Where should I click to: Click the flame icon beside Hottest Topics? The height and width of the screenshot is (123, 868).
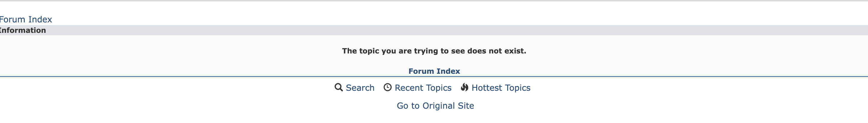click(x=464, y=87)
